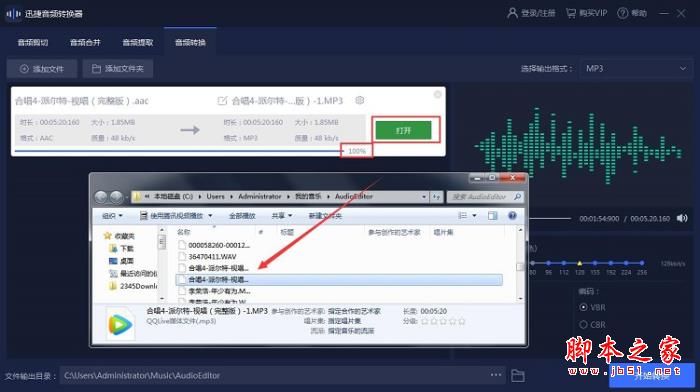Screen dimensions: 700x392
Task: Click 指定合作的艺术家 in the details pane
Action: (354, 311)
